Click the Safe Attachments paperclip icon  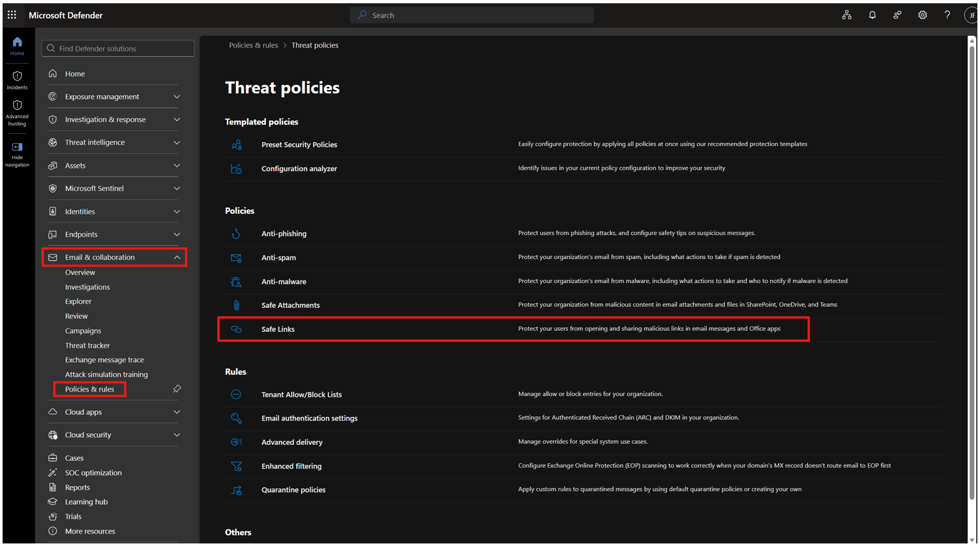236,305
